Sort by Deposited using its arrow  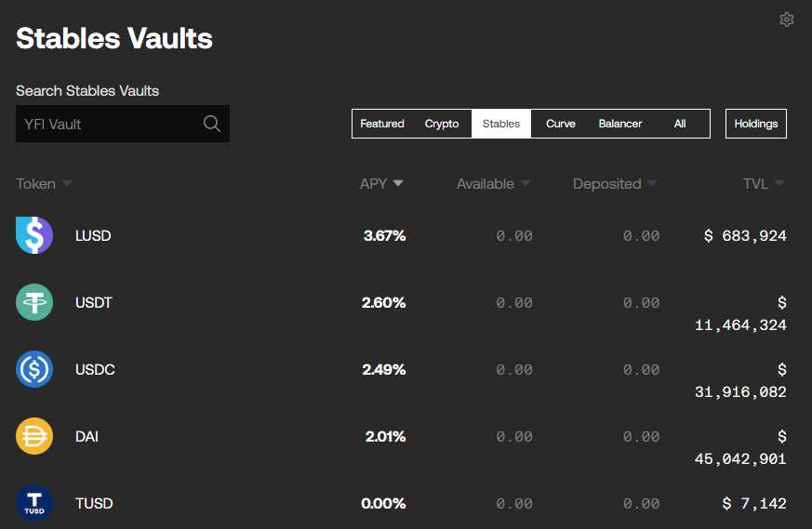pyautogui.click(x=652, y=183)
